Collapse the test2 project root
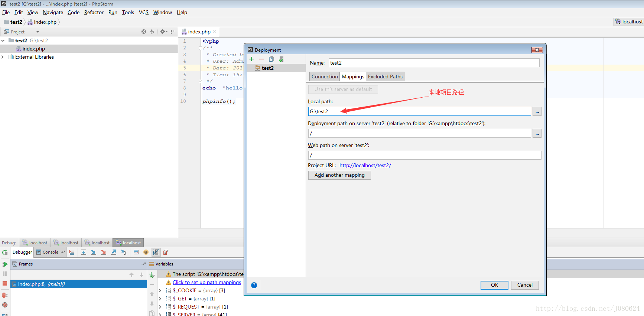Image resolution: width=644 pixels, height=316 pixels. (3, 40)
